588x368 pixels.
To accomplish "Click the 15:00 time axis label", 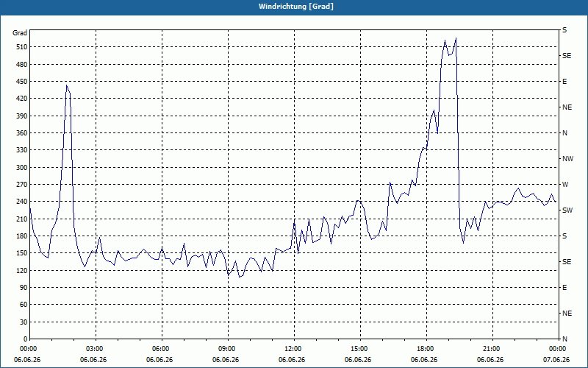I will coord(360,348).
